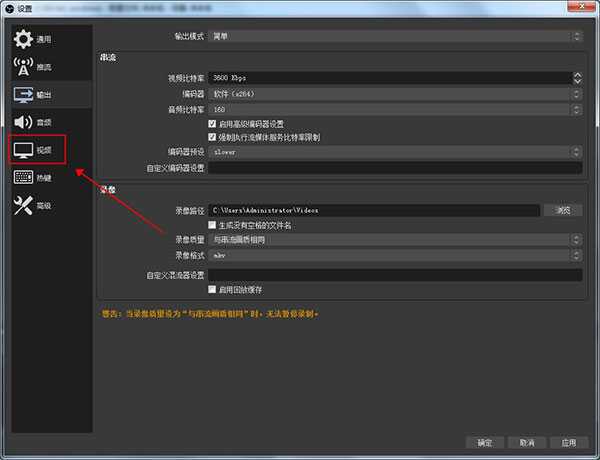Click the 自定义编码器设置 input field
The image size is (600, 460).
coord(395,168)
